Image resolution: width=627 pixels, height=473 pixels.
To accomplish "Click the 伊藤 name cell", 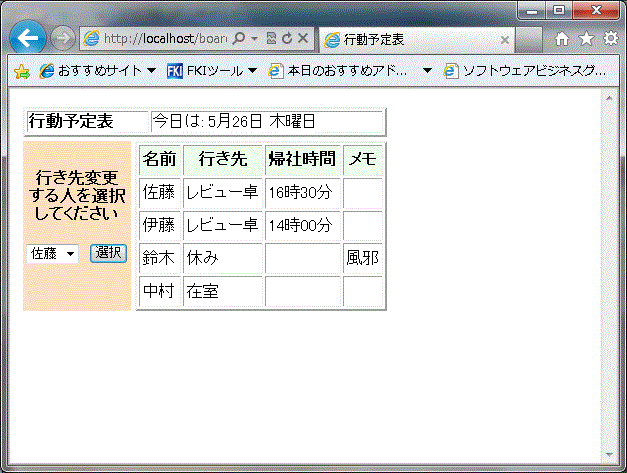I will pyautogui.click(x=160, y=226).
